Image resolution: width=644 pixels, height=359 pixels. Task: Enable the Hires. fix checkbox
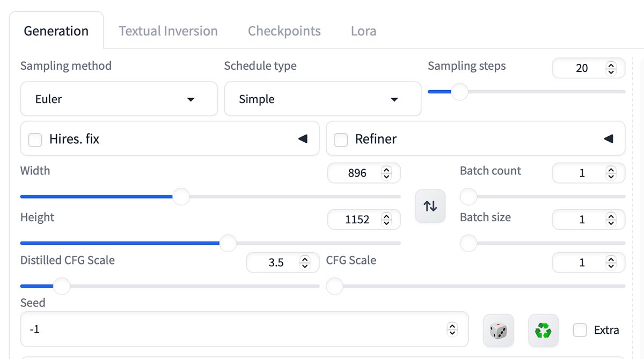click(x=35, y=140)
